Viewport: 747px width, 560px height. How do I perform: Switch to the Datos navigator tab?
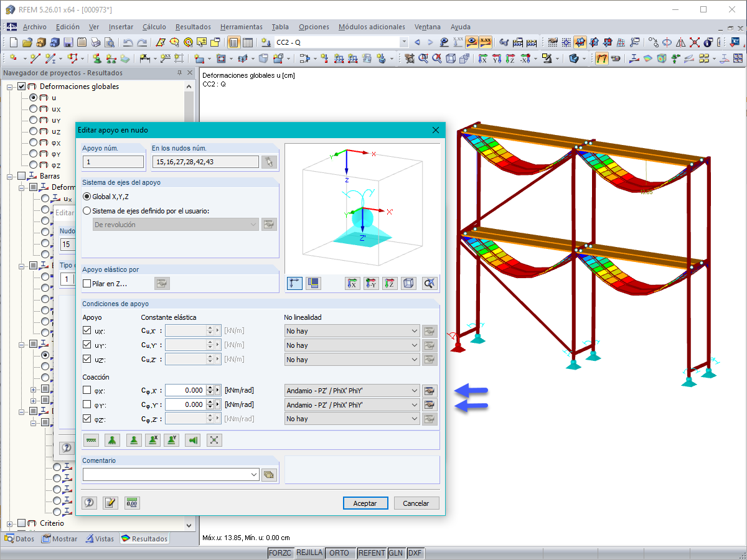click(20, 539)
